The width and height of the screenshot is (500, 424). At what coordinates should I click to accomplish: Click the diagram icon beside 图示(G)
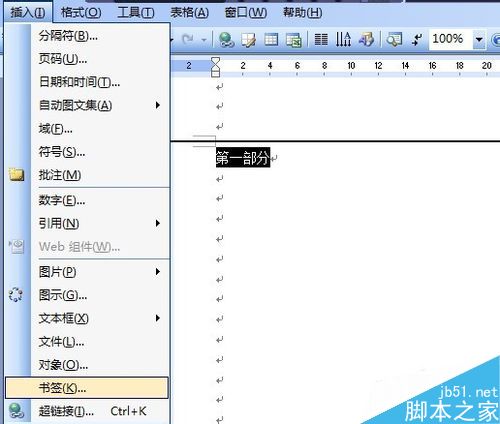pyautogui.click(x=16, y=295)
